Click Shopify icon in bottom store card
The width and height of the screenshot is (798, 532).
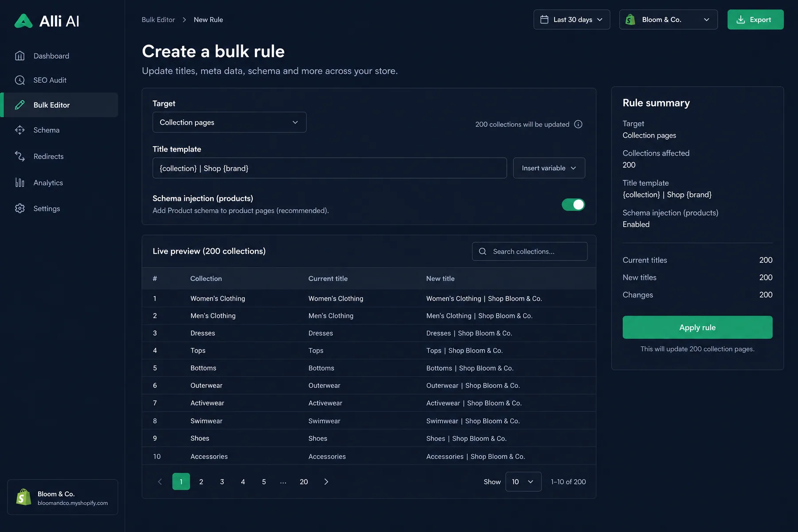click(23, 497)
